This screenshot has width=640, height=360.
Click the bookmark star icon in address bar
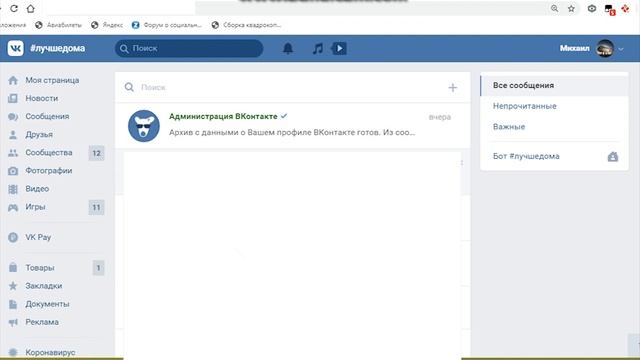[x=571, y=8]
